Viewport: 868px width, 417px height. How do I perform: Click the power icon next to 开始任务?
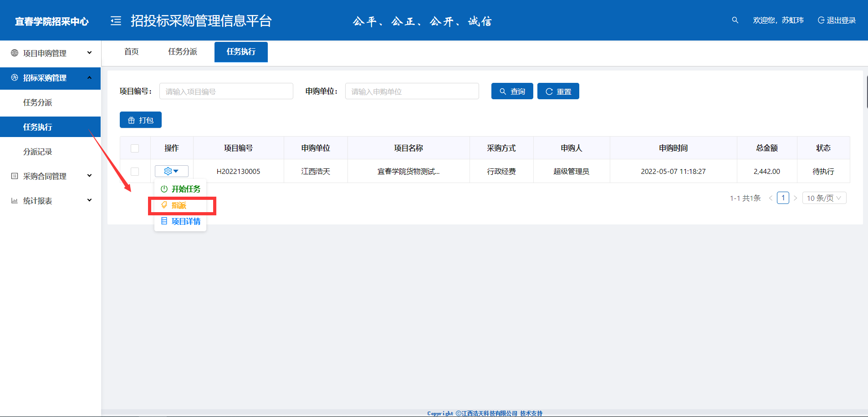[x=164, y=189]
